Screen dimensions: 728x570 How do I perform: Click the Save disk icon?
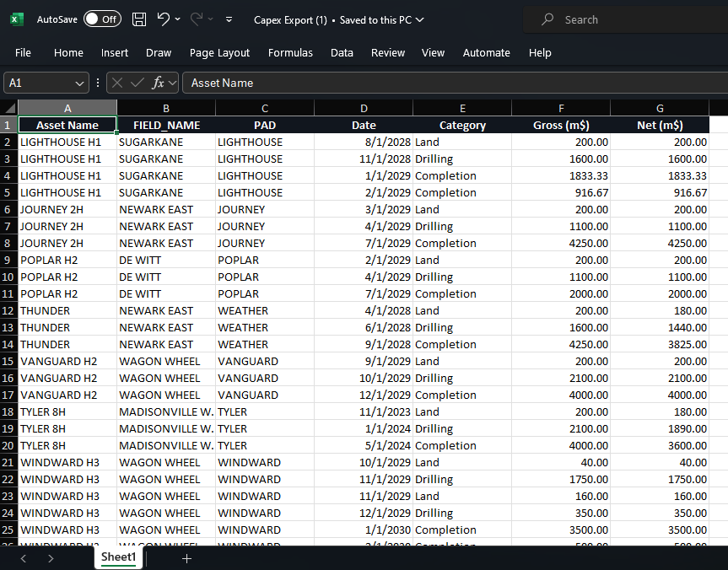tap(139, 19)
